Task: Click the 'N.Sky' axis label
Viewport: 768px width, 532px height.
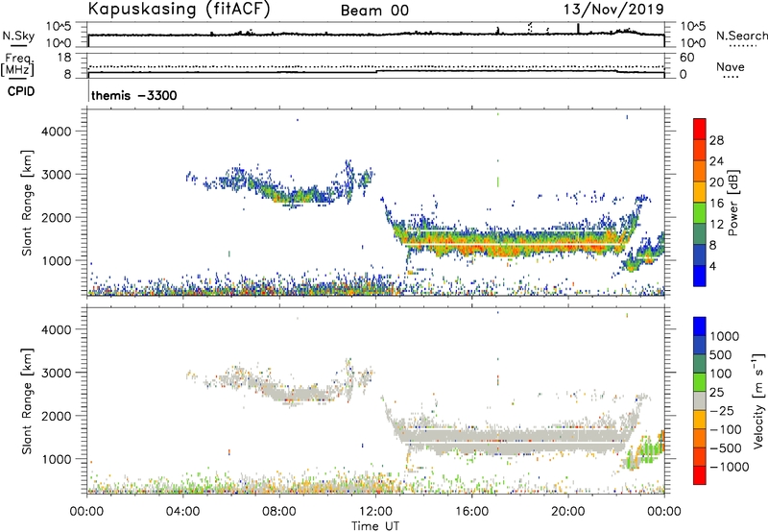Action: tap(18, 36)
